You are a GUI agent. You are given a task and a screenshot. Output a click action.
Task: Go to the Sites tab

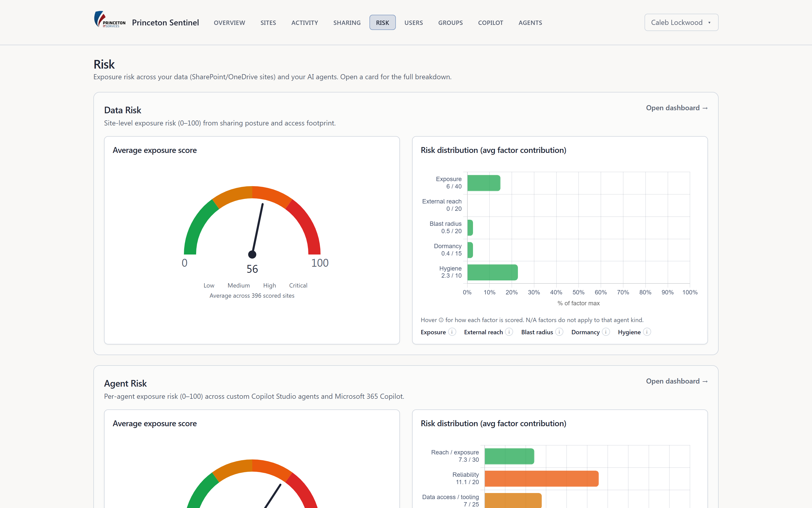click(x=268, y=23)
